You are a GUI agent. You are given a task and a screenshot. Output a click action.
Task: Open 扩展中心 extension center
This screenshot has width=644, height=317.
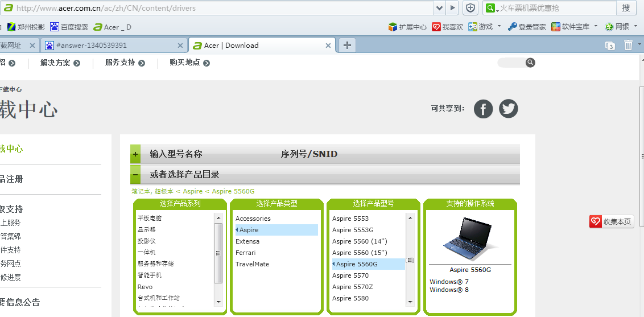point(407,27)
